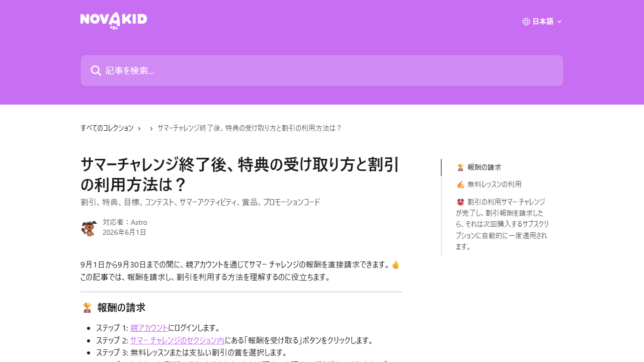Focus the 記事を検索 search field
The image size is (644, 362).
pyautogui.click(x=322, y=71)
